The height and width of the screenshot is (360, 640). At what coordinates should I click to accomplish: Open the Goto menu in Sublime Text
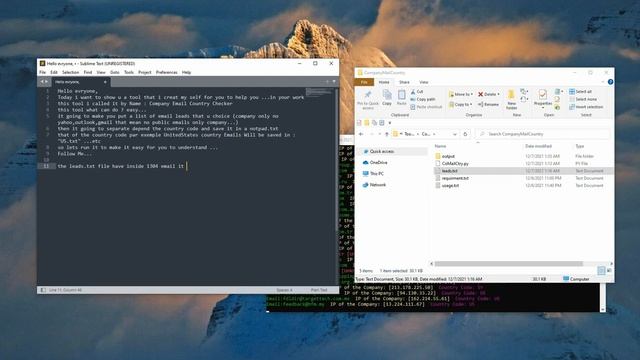click(115, 72)
